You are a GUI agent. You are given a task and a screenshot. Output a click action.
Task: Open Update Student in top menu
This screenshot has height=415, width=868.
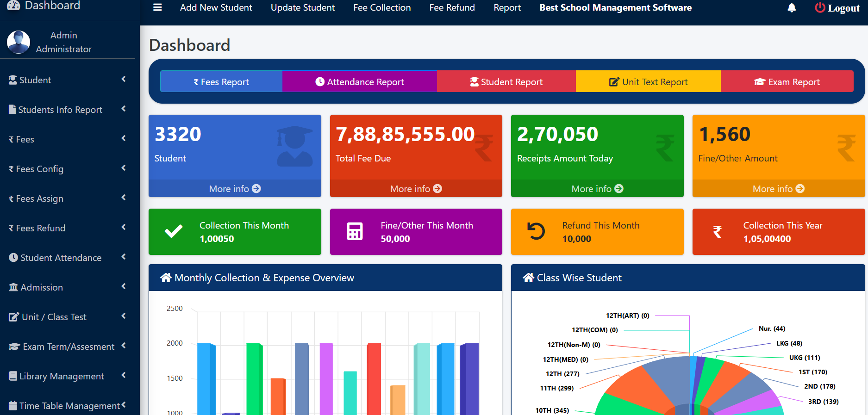tap(303, 8)
